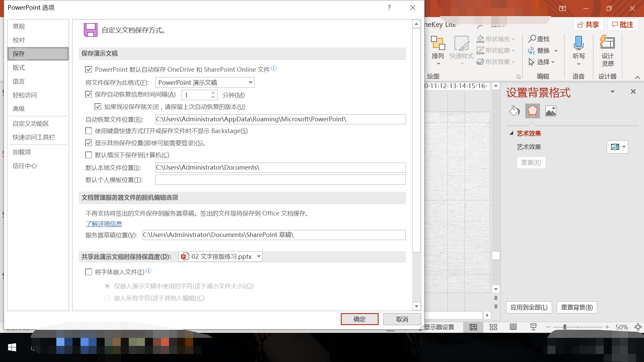Viewport: 644px width, 362px height.
Task: Switch to Normal view in status bar
Action: click(x=473, y=327)
